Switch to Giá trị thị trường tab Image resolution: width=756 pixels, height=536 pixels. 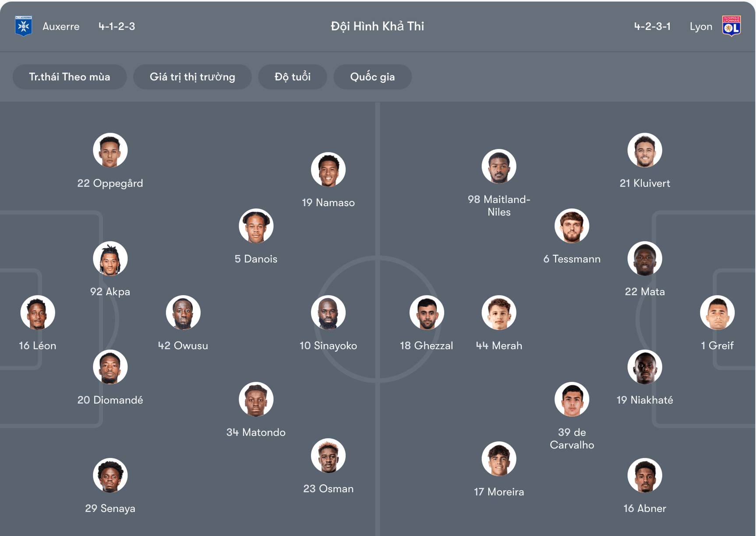[192, 77]
